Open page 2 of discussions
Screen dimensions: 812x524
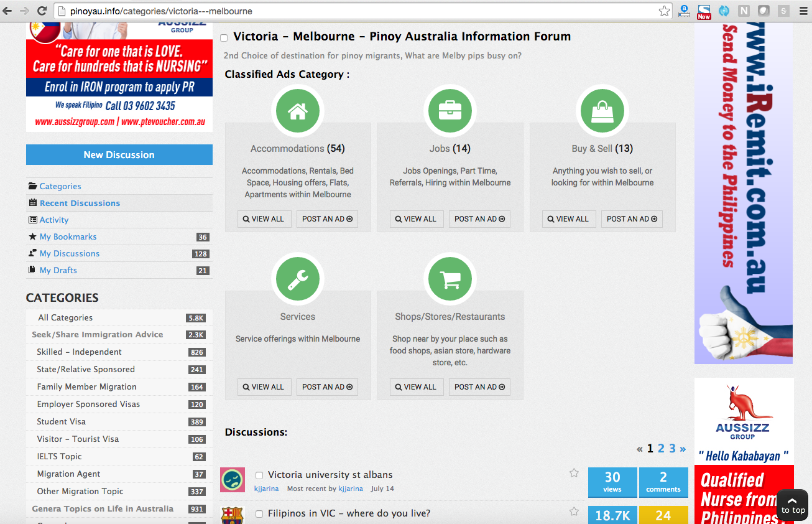coord(661,449)
